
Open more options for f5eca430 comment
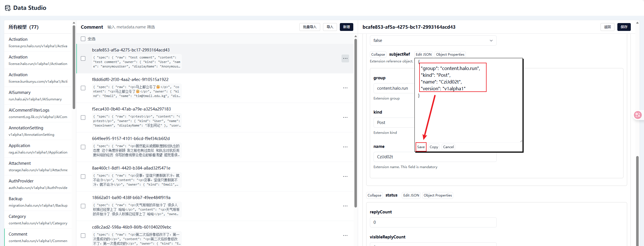[345, 118]
